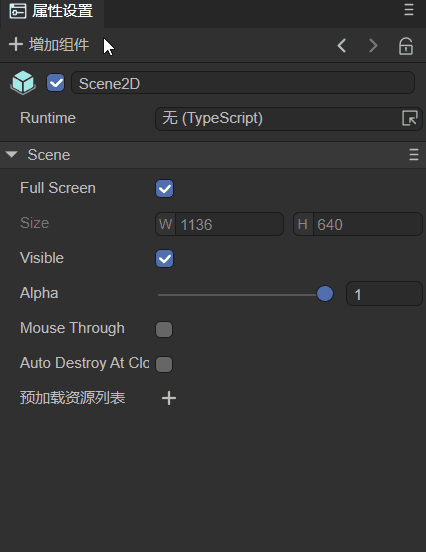Click the plus icon for 增加组件
This screenshot has width=426, height=552.
pos(16,45)
